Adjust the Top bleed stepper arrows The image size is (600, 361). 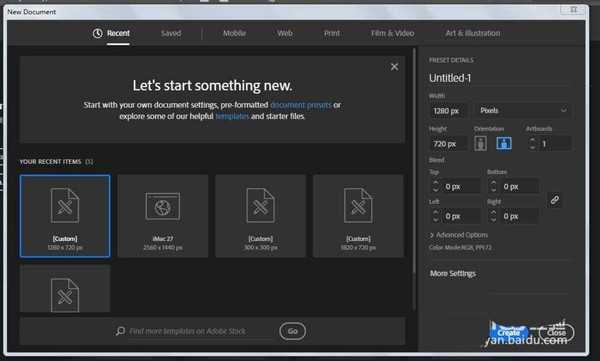coord(435,186)
